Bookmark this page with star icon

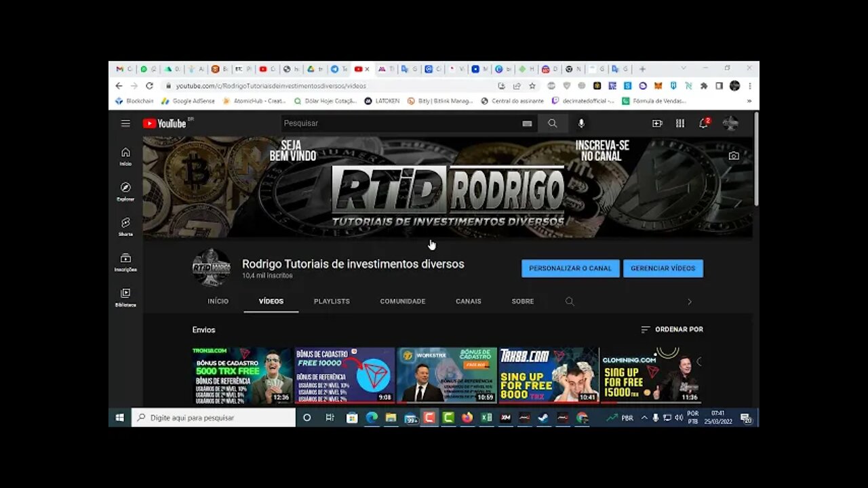point(532,86)
